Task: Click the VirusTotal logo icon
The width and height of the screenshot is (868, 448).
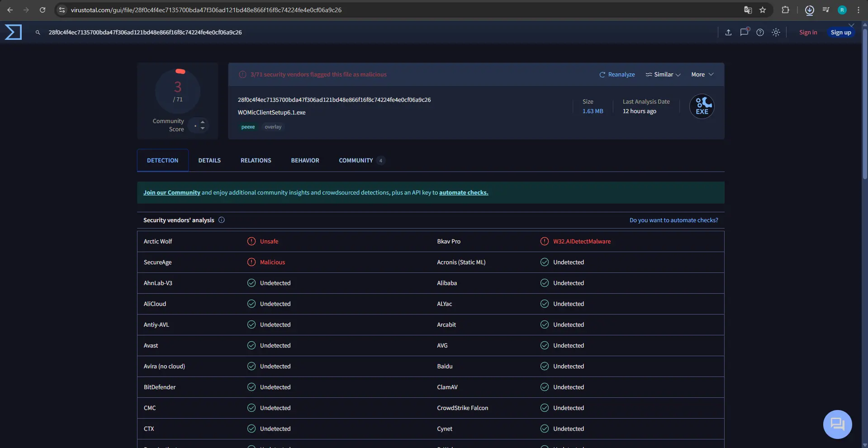Action: (x=13, y=32)
